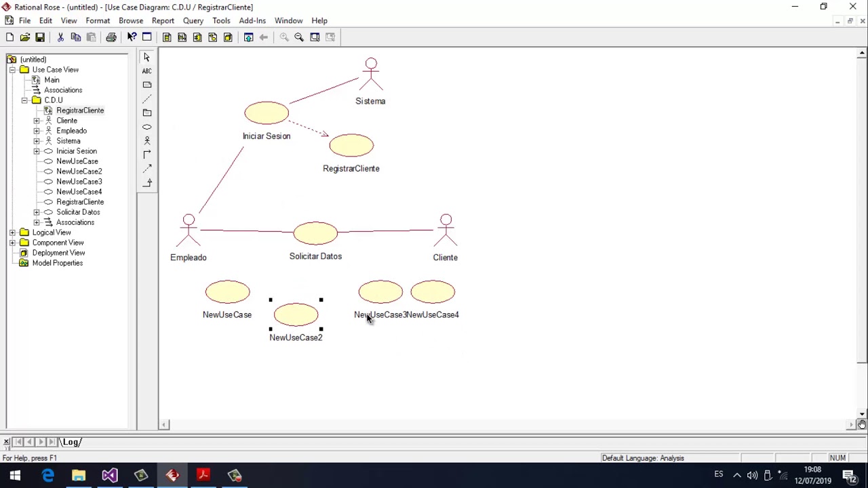Switch to the Log tab
Image resolution: width=868 pixels, height=488 pixels.
click(x=71, y=442)
